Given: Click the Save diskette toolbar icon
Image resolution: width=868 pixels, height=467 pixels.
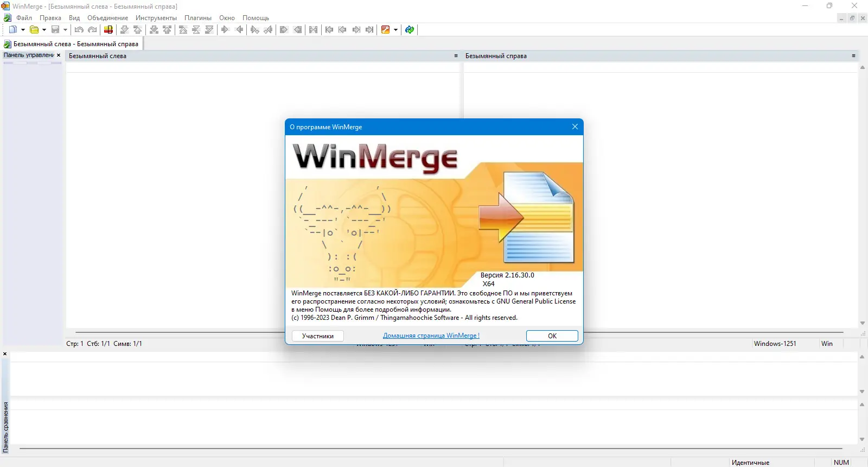Looking at the screenshot, I should (55, 30).
